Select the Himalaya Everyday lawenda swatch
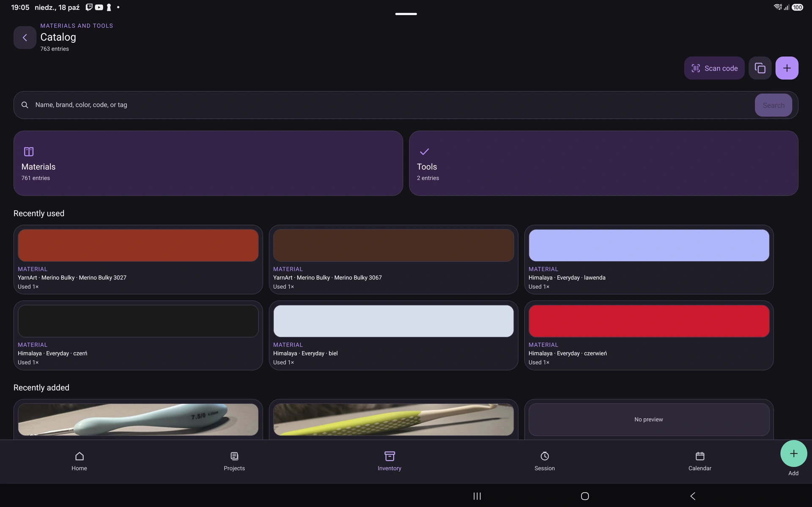The height and width of the screenshot is (507, 812). [649, 245]
